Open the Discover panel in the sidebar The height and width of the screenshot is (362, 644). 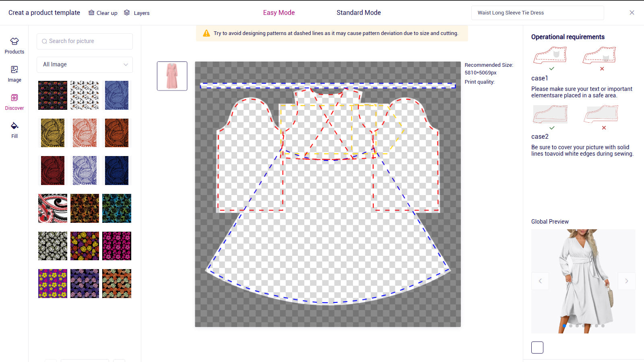(14, 101)
